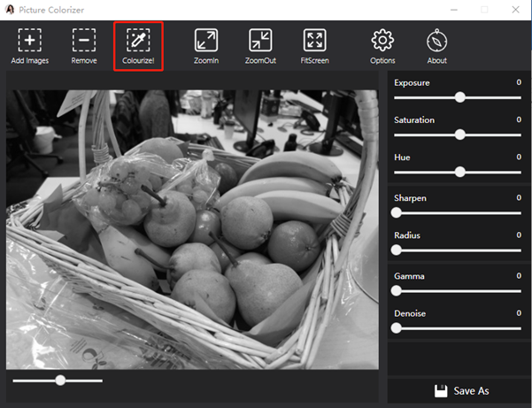The image size is (532, 408).
Task: Click the Add Images toolbar icon
Action: pyautogui.click(x=30, y=41)
